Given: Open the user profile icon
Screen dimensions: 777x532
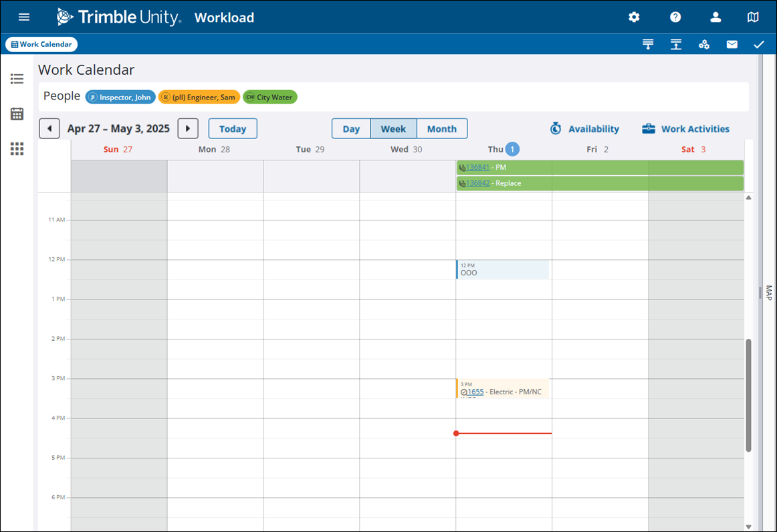Looking at the screenshot, I should 715,17.
